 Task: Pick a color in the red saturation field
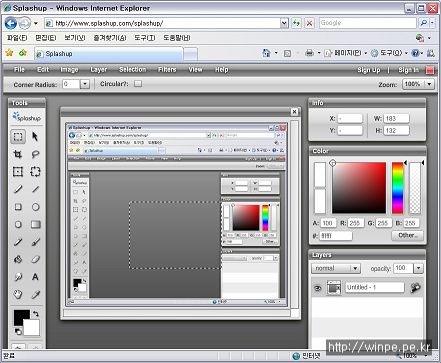[359, 188]
